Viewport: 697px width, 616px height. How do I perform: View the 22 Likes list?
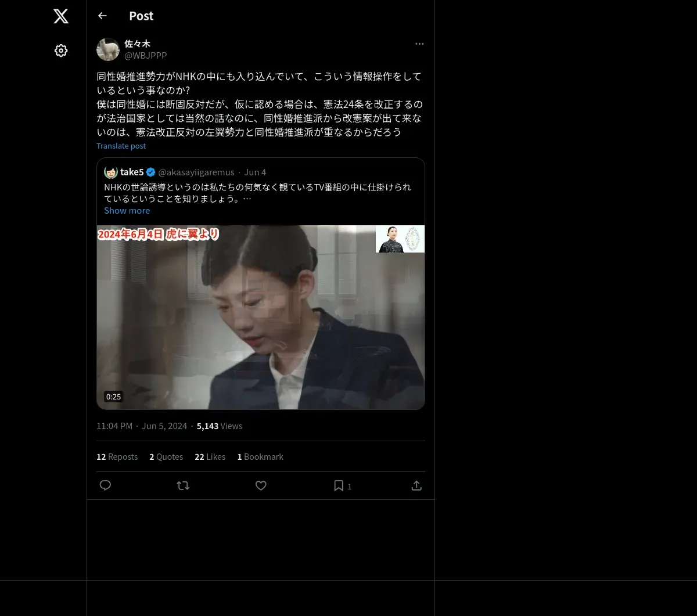(x=210, y=456)
